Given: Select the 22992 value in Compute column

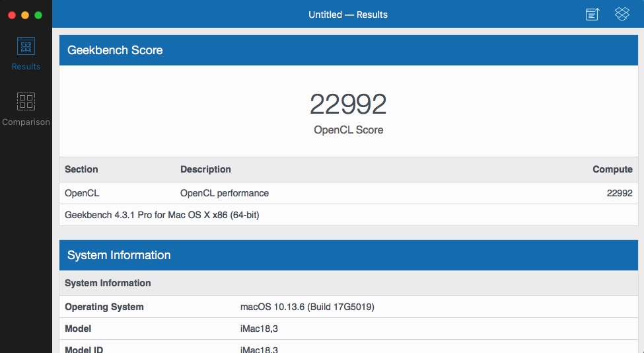Looking at the screenshot, I should [x=620, y=193].
